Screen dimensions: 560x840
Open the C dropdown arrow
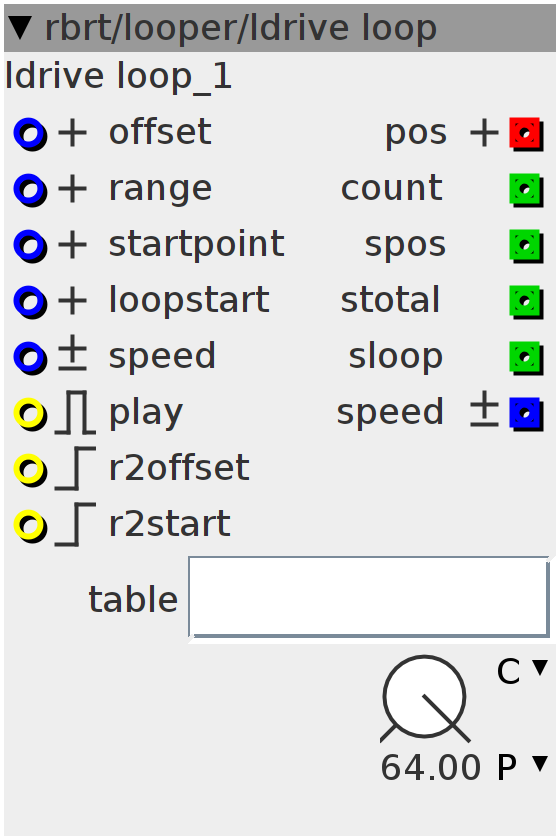pyautogui.click(x=540, y=667)
